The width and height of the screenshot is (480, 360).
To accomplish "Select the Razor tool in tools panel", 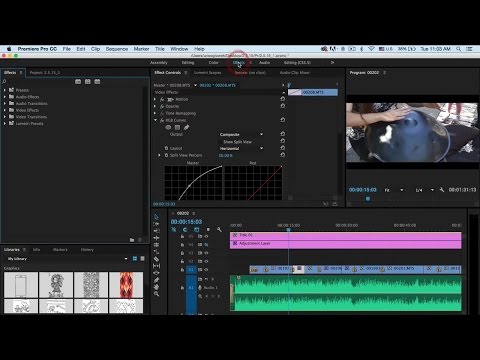I will (x=156, y=259).
